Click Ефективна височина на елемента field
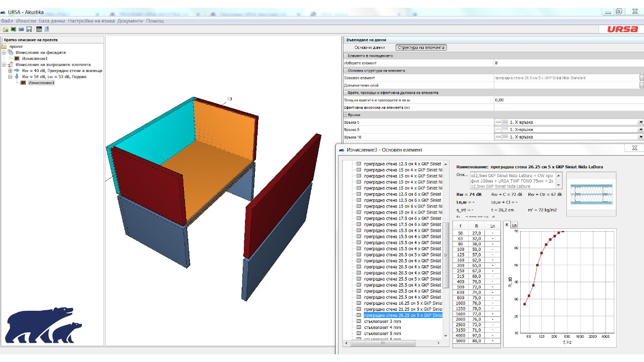Image resolution: width=644 pixels, height=362 pixels. [x=569, y=107]
